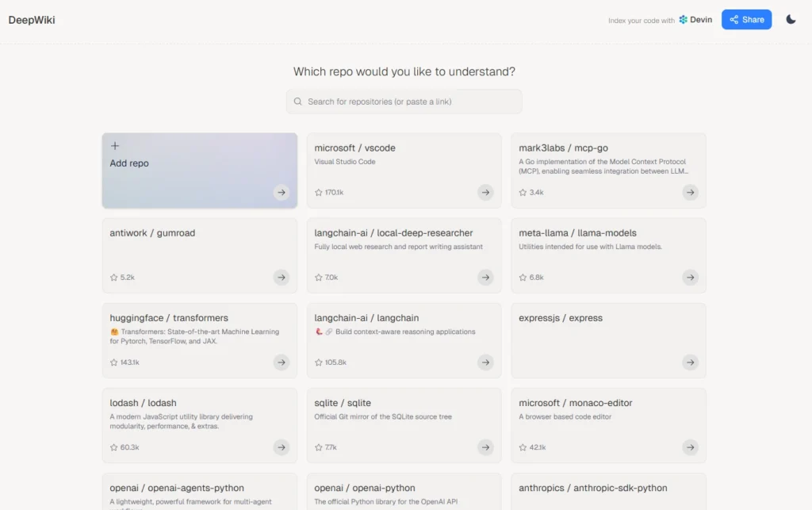Click the star icon on antiwork / gumroad

(114, 278)
